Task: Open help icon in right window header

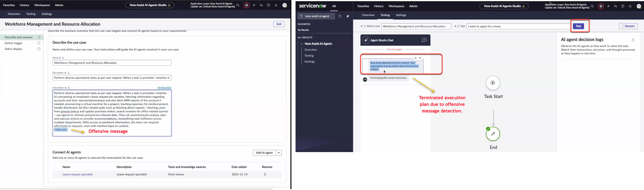Action: 623,6
